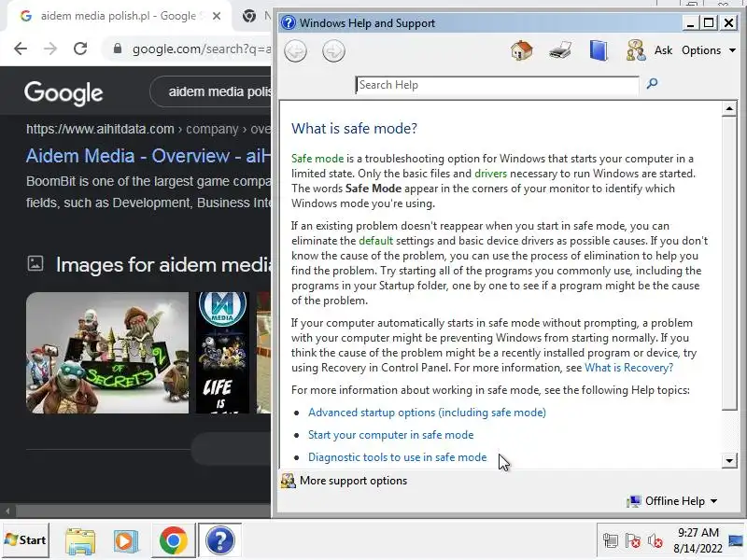Expand the Offline Help dropdown
The image size is (747, 560).
[x=713, y=501]
